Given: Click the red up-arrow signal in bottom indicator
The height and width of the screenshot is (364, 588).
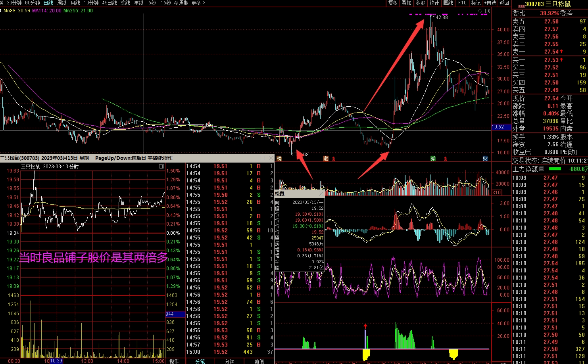Looking at the screenshot, I should click(365, 326).
